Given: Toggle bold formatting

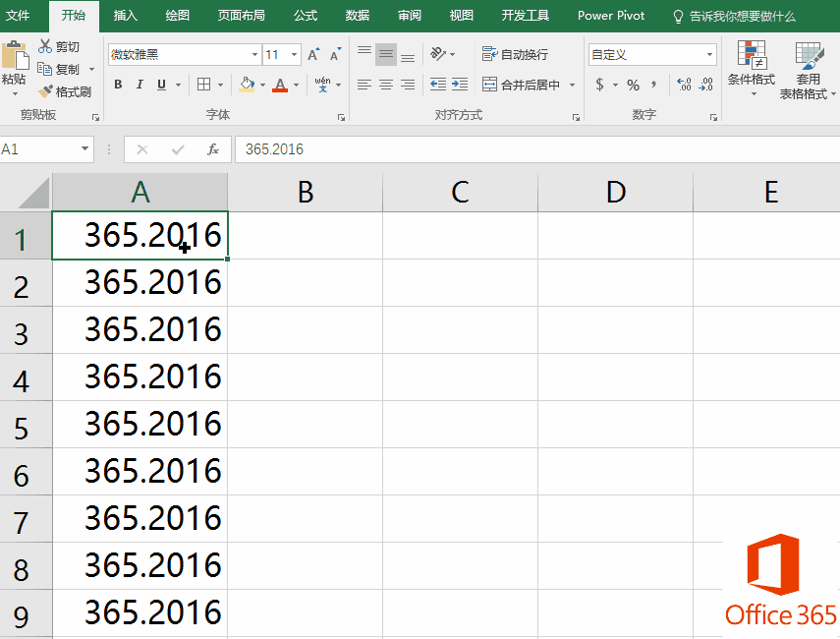Looking at the screenshot, I should click(118, 85).
